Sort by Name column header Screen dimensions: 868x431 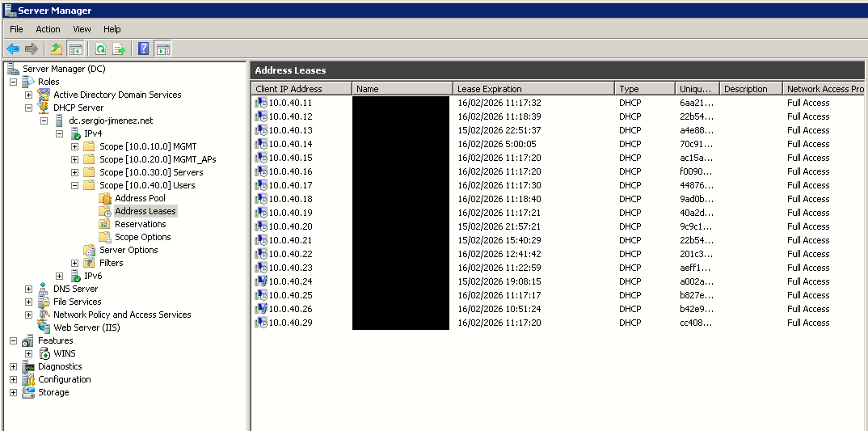[x=402, y=89]
